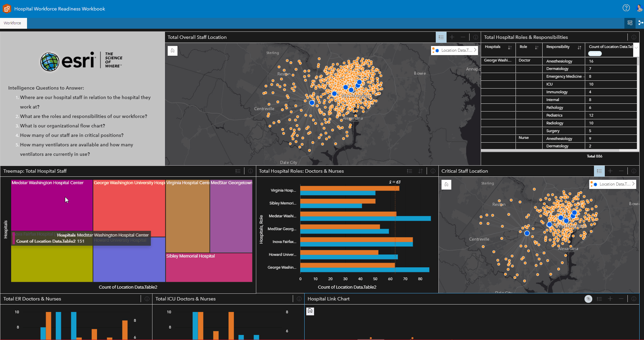Image resolution: width=644 pixels, height=340 pixels.
Task: Zoom in on Total Overall Staff Location map
Action: (x=452, y=37)
